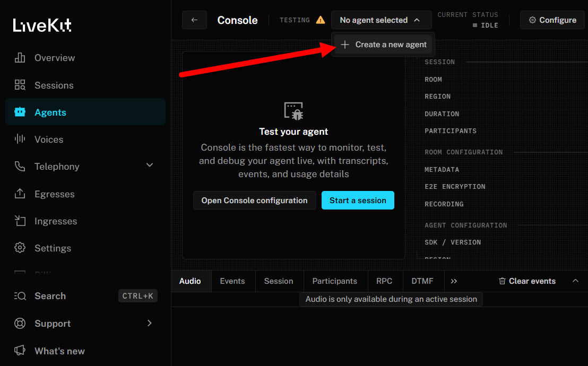Expand the Support submenu arrow

(150, 323)
